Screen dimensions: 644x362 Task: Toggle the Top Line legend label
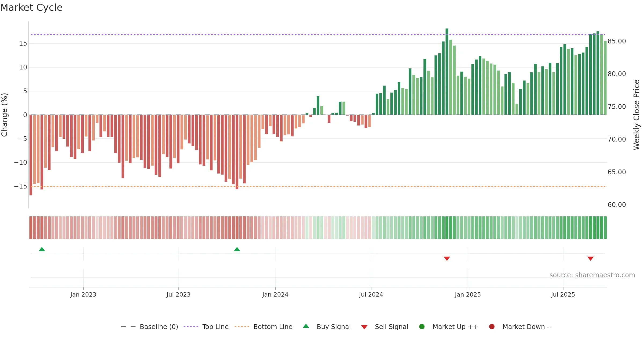pos(215,327)
